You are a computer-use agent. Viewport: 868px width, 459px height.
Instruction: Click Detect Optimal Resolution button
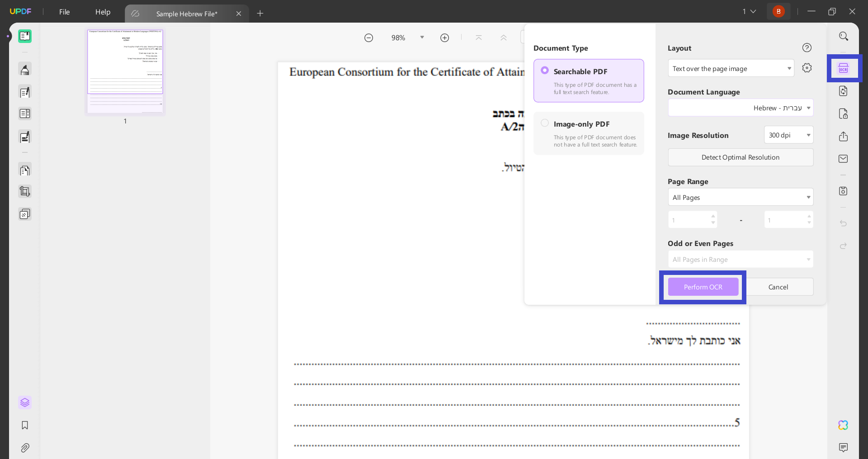[x=741, y=157]
